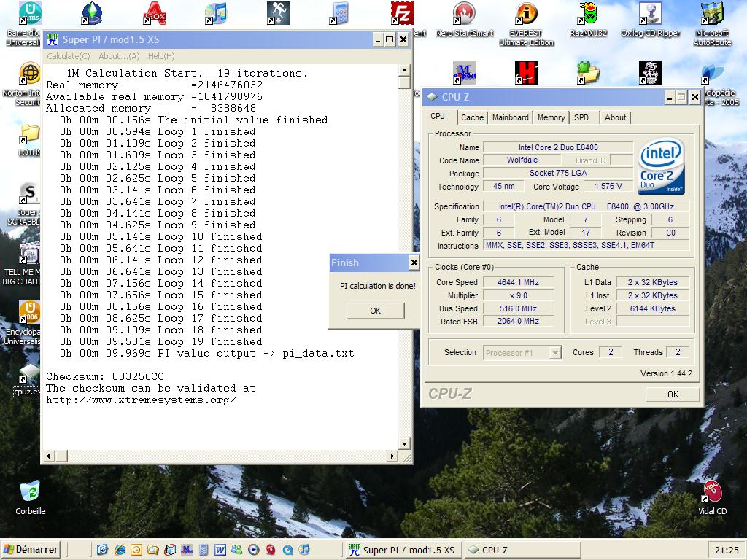Switch to the Cache tab in CPU-Z
This screenshot has height=560, width=747.
coord(472,117)
